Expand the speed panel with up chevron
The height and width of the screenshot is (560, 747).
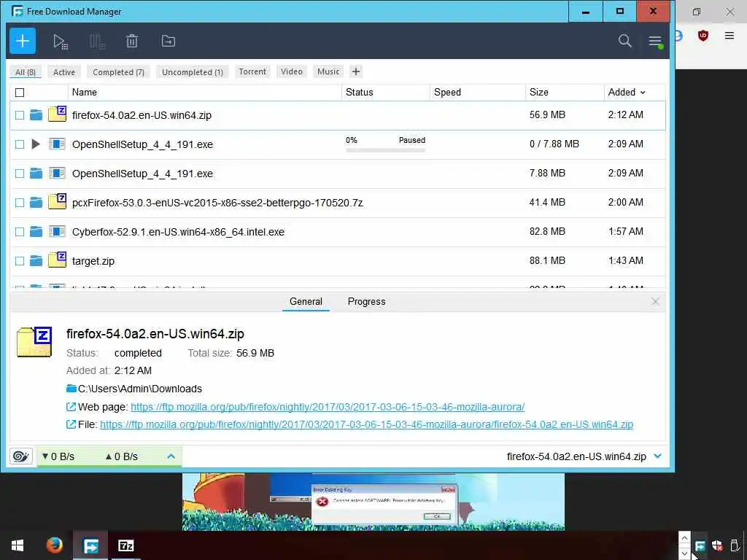click(171, 456)
